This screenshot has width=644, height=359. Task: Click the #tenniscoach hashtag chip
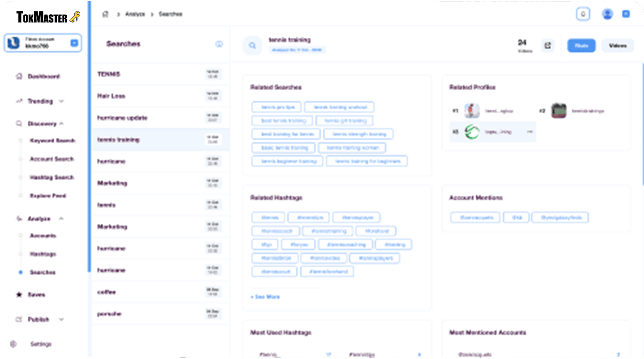(276, 231)
